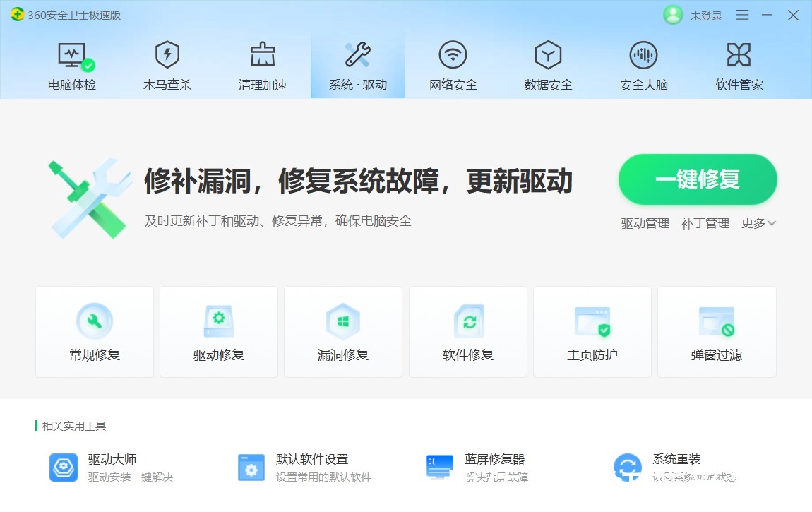Open the hamburger main menu
812x512 pixels.
click(743, 15)
